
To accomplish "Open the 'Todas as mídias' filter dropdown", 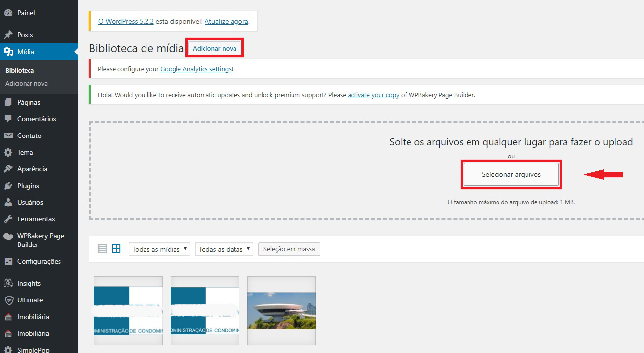I will [159, 248].
